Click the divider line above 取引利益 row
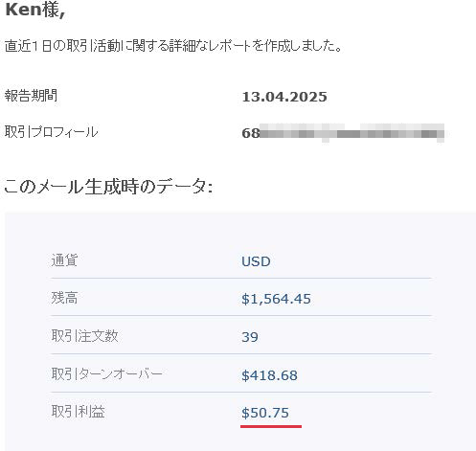The image size is (476, 451). 241,392
